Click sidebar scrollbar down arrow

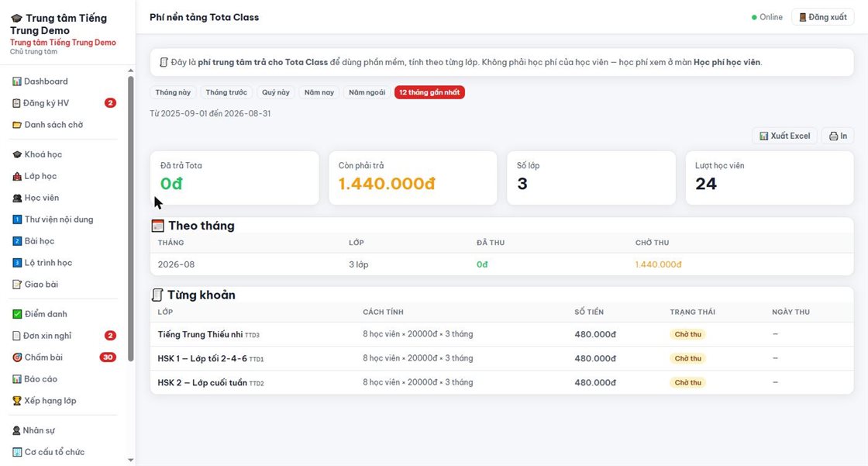click(x=131, y=460)
